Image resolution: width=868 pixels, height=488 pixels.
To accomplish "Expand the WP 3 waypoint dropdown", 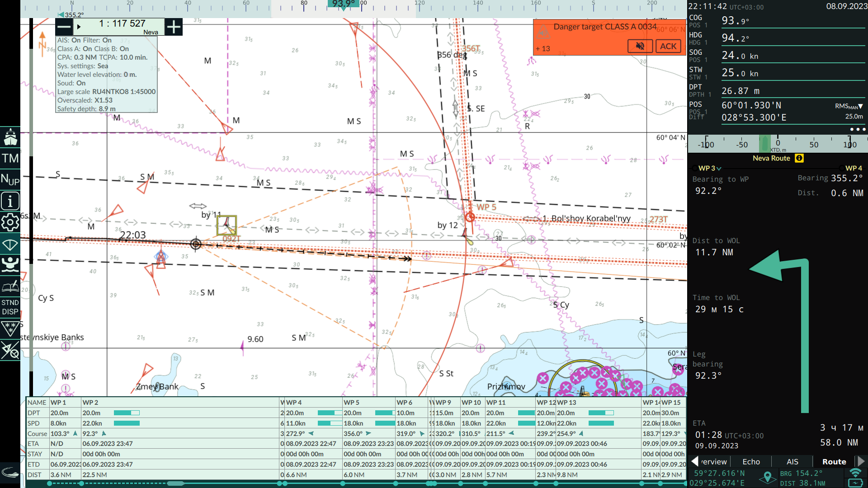I will coord(710,168).
